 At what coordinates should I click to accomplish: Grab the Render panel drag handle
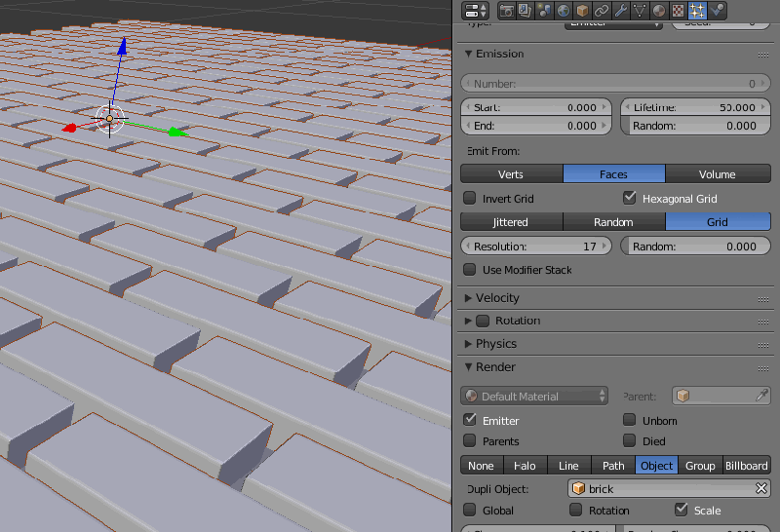click(x=763, y=368)
